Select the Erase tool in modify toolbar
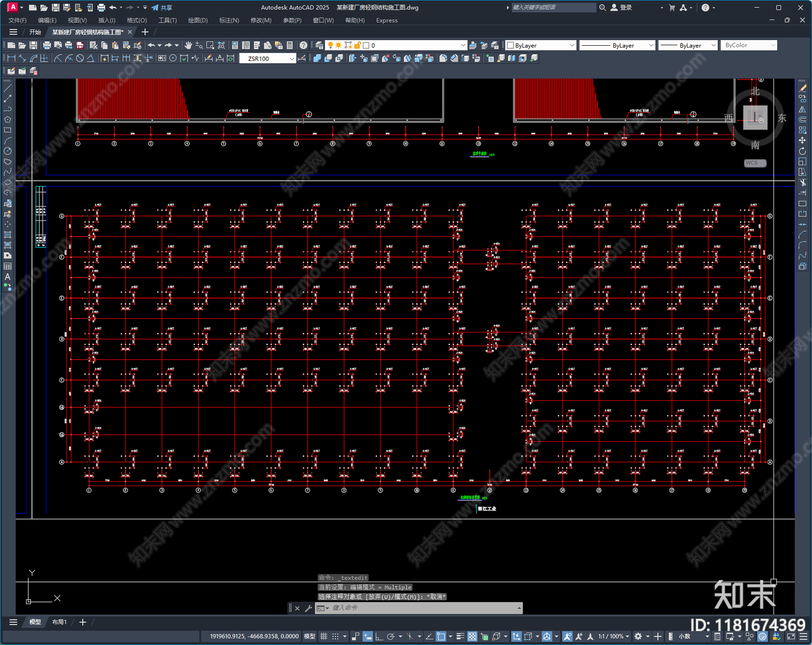Image resolution: width=812 pixels, height=645 pixels. [x=802, y=88]
